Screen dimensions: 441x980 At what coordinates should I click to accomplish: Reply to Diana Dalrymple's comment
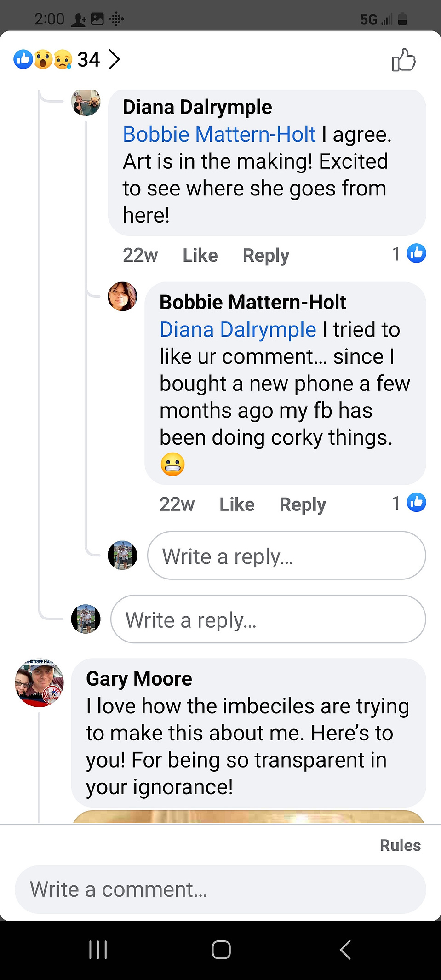point(266,255)
